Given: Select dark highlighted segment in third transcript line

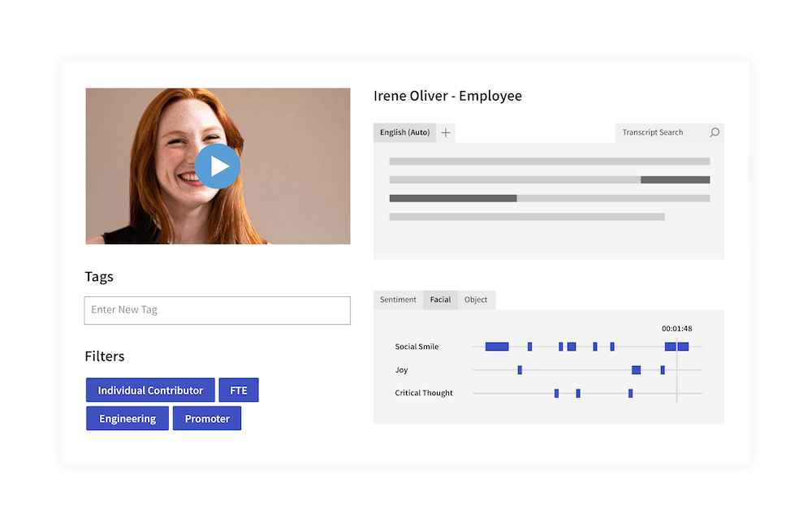Looking at the screenshot, I should point(453,198).
